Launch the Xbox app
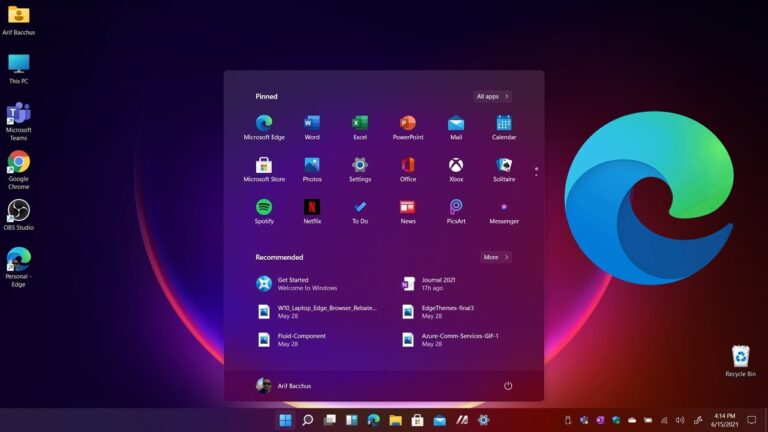768x432 pixels. [x=456, y=169]
